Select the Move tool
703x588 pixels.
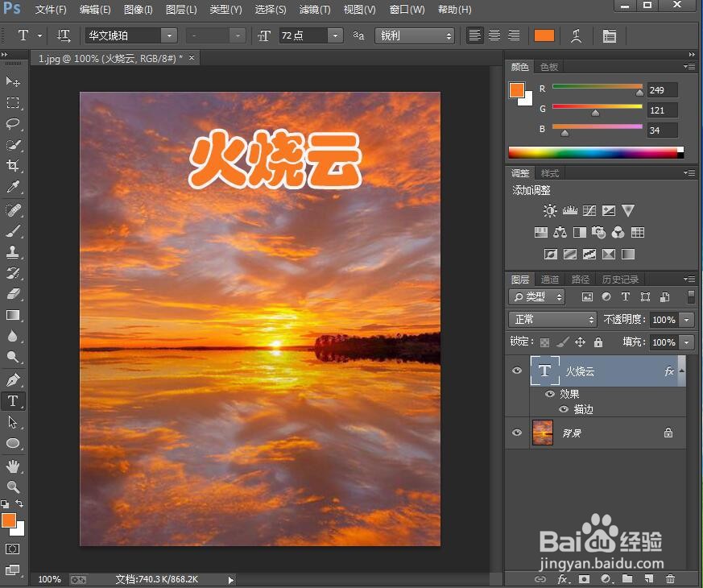13,81
